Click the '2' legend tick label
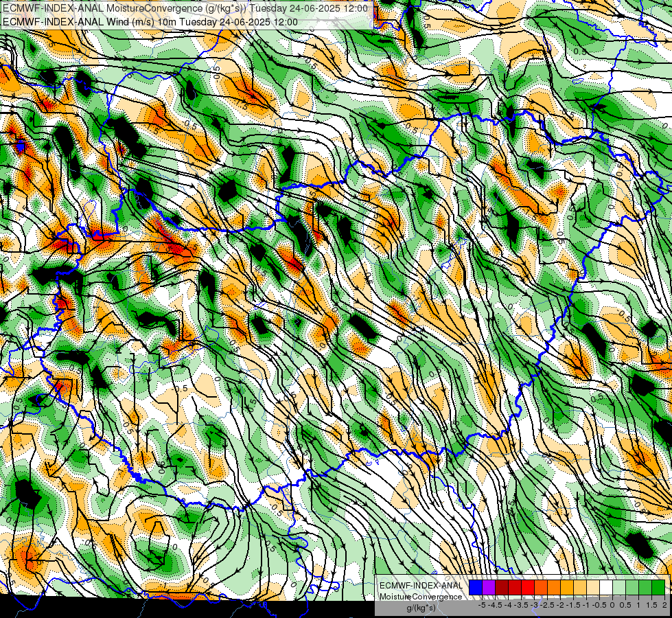Image resolution: width=672 pixels, height=618 pixels. pyautogui.click(x=664, y=605)
